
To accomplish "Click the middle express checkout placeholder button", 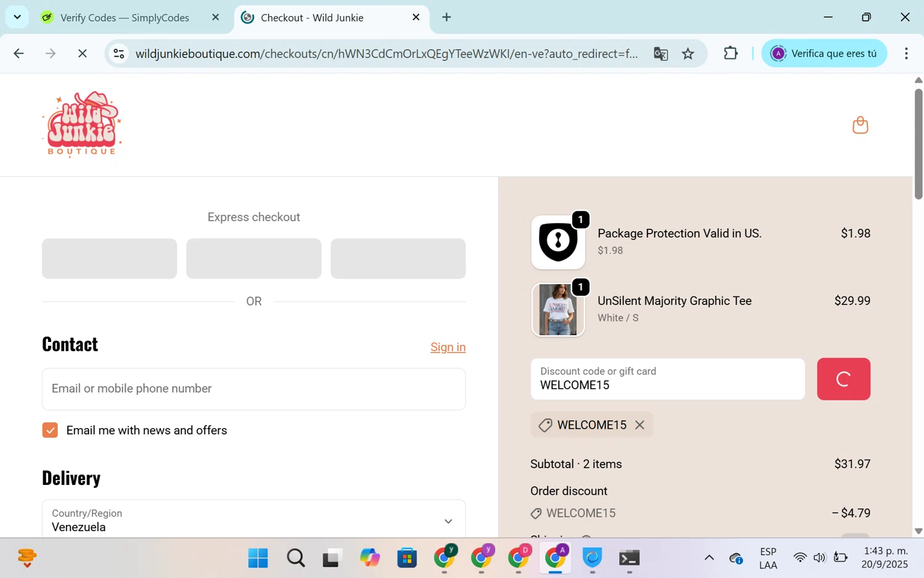I will [x=254, y=259].
